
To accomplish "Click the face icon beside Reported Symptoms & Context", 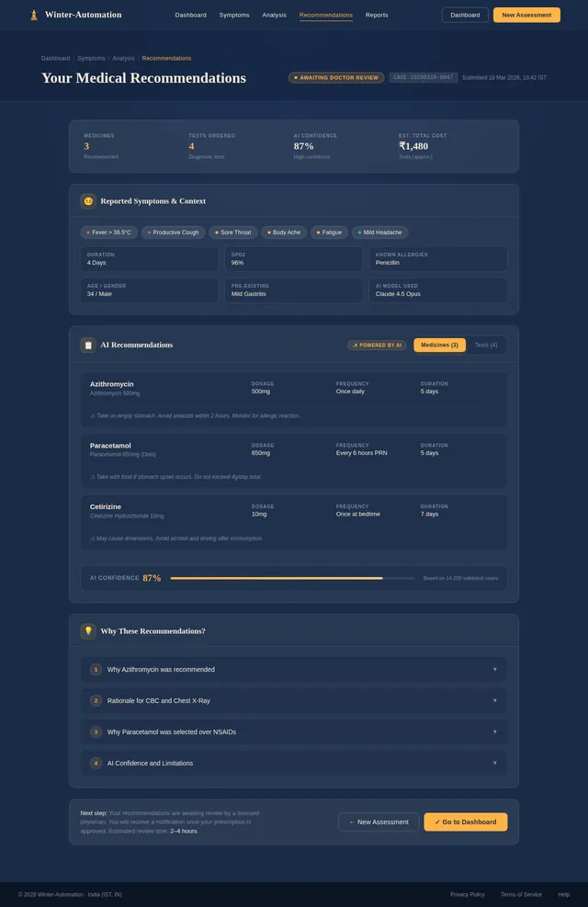I will [x=88, y=201].
